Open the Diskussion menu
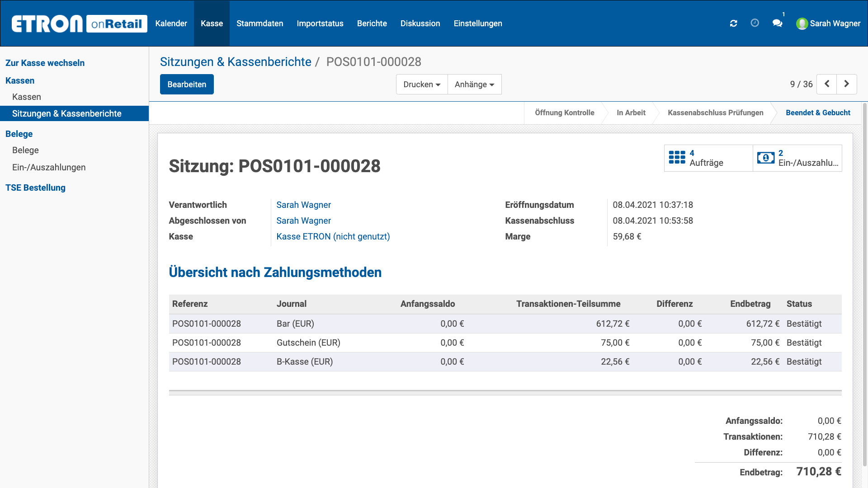Image resolution: width=868 pixels, height=488 pixels. tap(420, 23)
